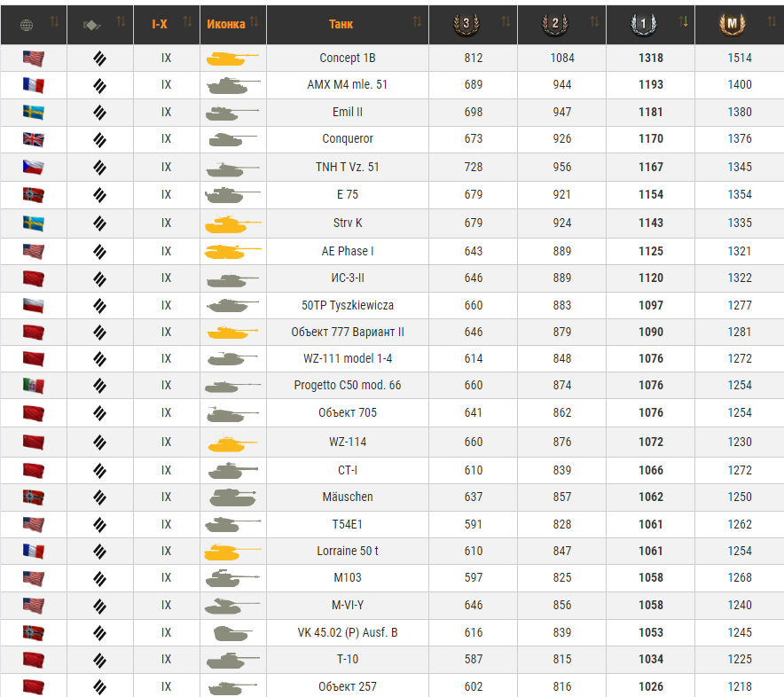Toggle sort arrows next to I-X
Viewport: 784px width, 697px height.
click(x=187, y=21)
